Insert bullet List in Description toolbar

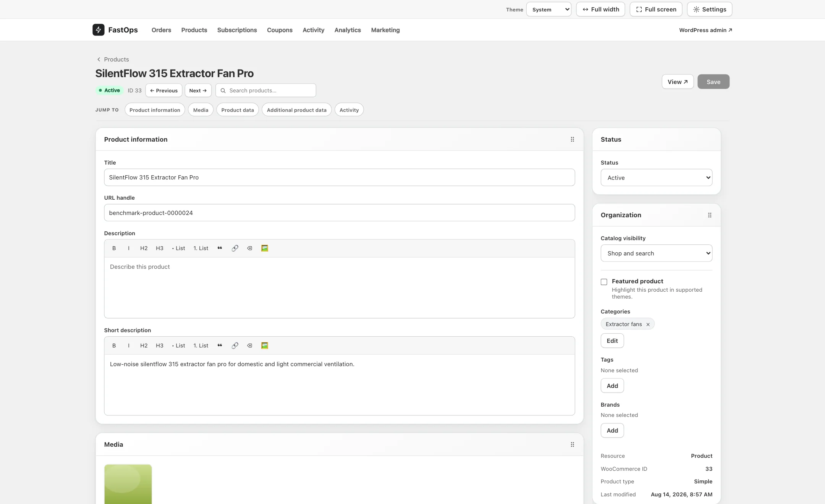(178, 248)
